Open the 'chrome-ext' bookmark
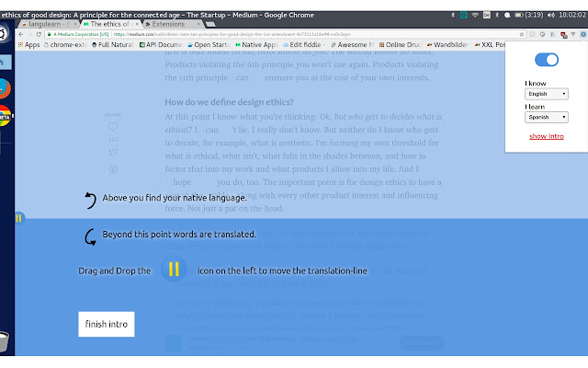 65,45
